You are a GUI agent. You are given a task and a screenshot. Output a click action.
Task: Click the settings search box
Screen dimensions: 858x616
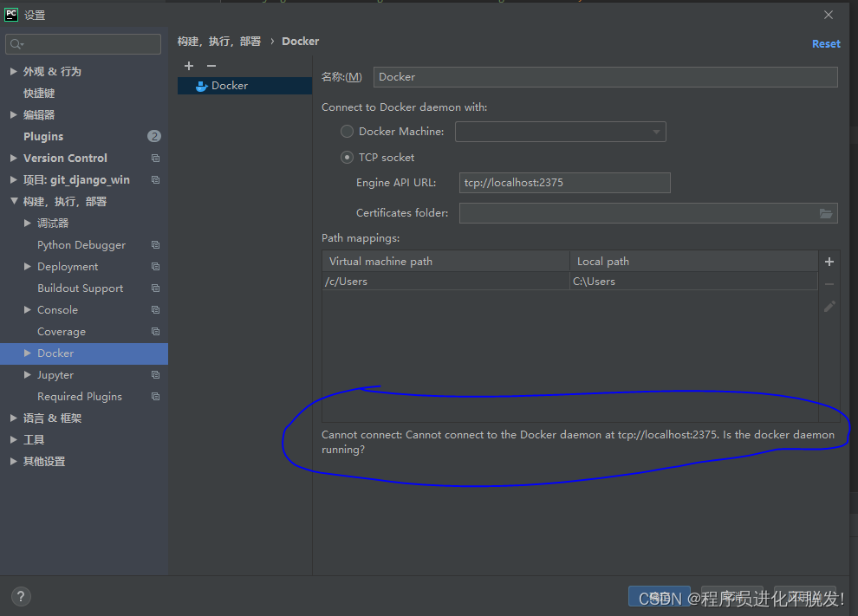(83, 44)
